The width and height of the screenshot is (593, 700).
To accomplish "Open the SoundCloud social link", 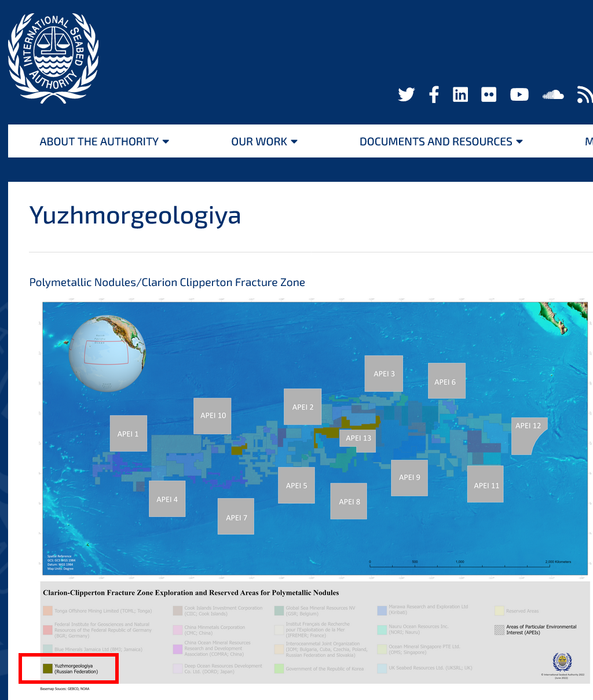I will click(553, 94).
